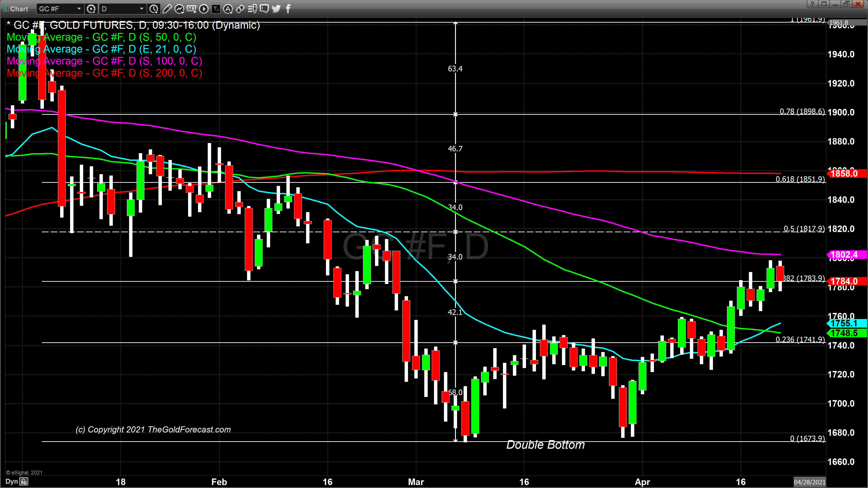Open the studies chart-line icon
Image resolution: width=868 pixels, height=488 pixels.
tap(179, 9)
